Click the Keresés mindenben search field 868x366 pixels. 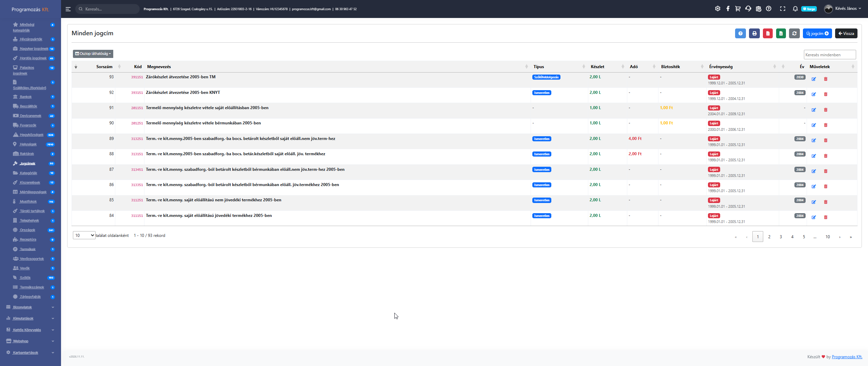tap(829, 55)
